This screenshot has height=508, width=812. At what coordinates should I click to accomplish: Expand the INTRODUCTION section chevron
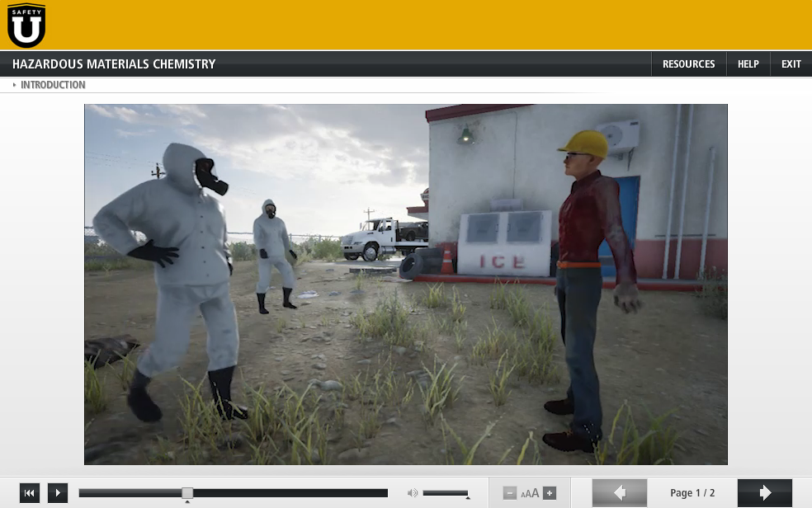point(14,84)
